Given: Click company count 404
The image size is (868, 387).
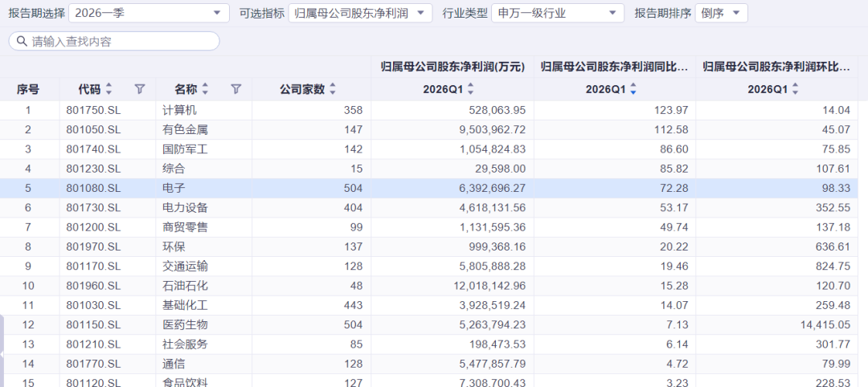Looking at the screenshot, I should tap(353, 208).
